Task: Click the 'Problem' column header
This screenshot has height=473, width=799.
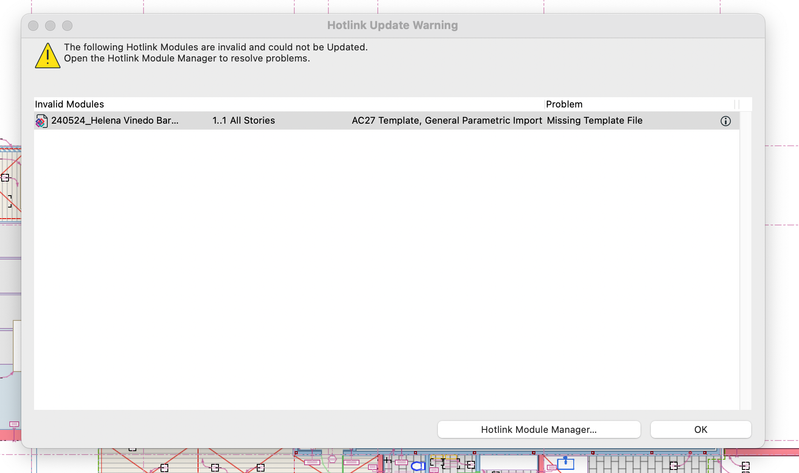Action: (564, 104)
